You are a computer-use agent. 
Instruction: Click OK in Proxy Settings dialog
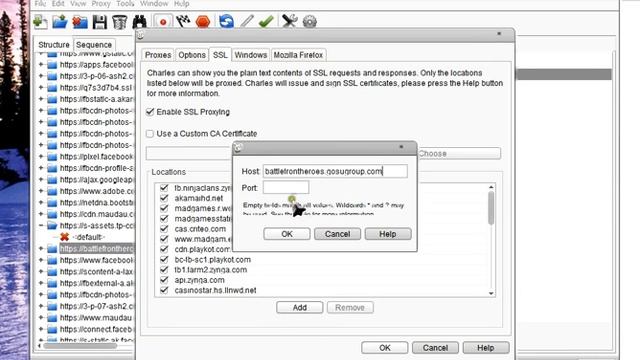coord(384,348)
